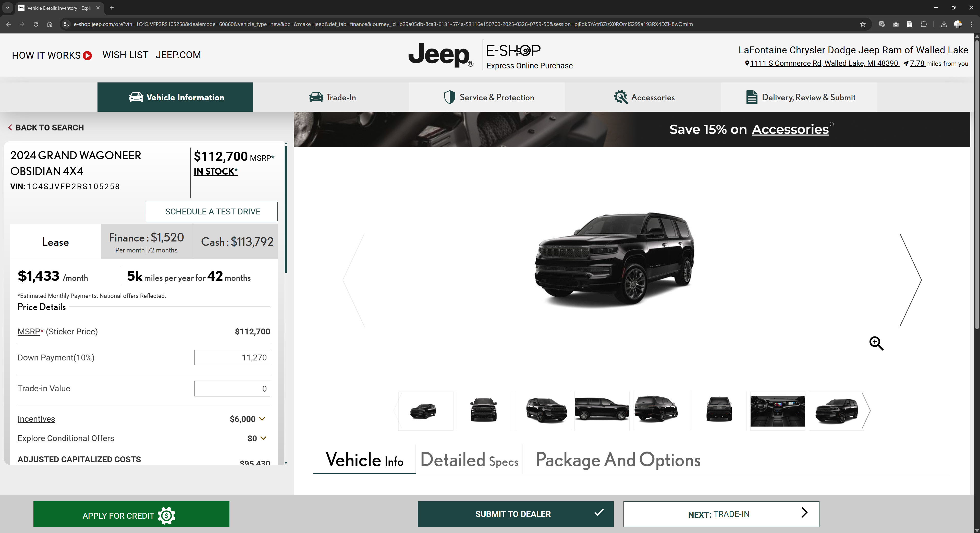Click the Jeep logo

(440, 55)
